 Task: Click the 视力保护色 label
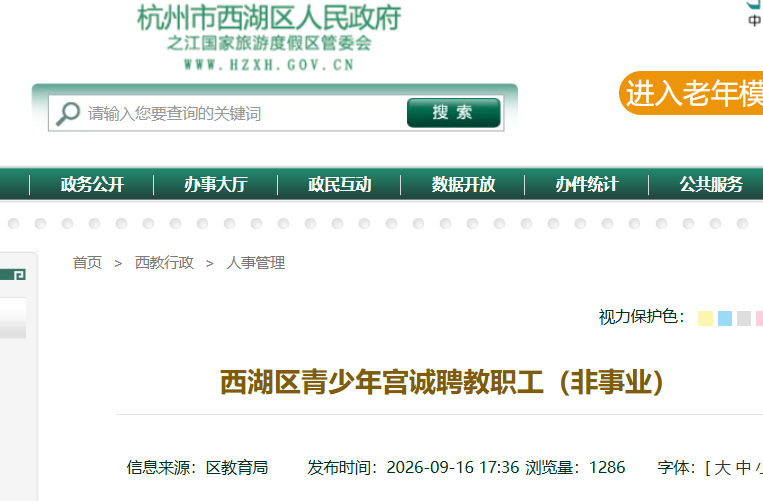[x=641, y=317]
